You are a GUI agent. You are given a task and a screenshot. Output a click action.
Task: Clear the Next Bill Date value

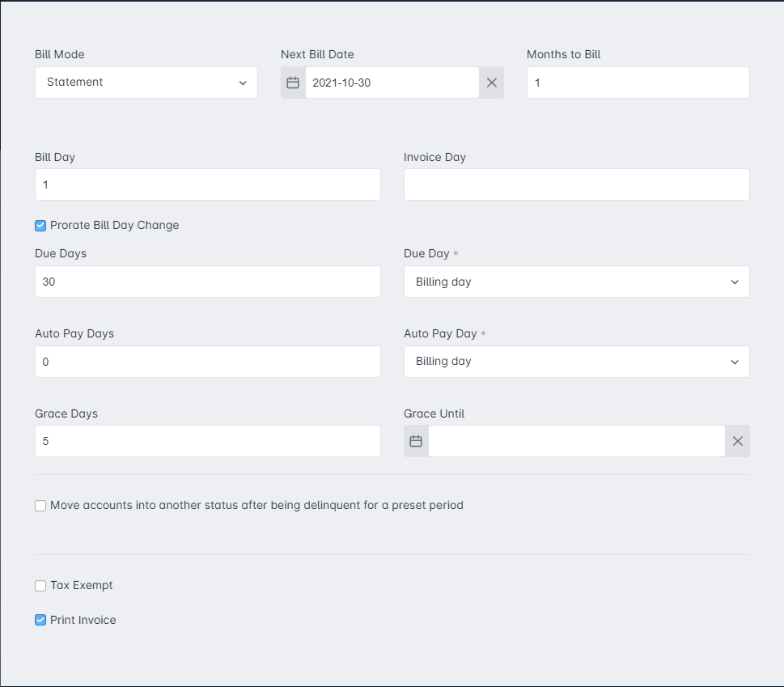pos(491,83)
